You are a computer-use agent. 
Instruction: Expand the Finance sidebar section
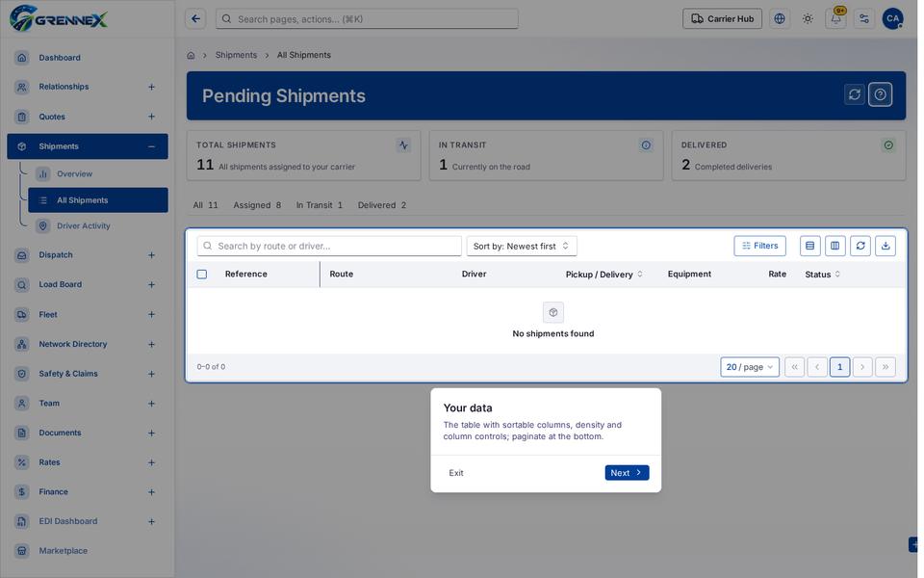151,492
